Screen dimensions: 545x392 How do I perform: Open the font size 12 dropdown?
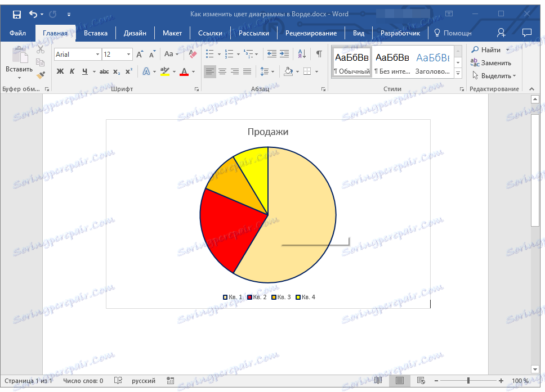click(128, 54)
